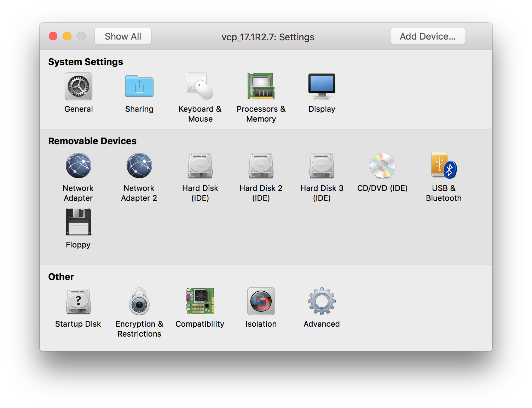Open the Startup Disk settings
532x408 pixels.
click(78, 301)
